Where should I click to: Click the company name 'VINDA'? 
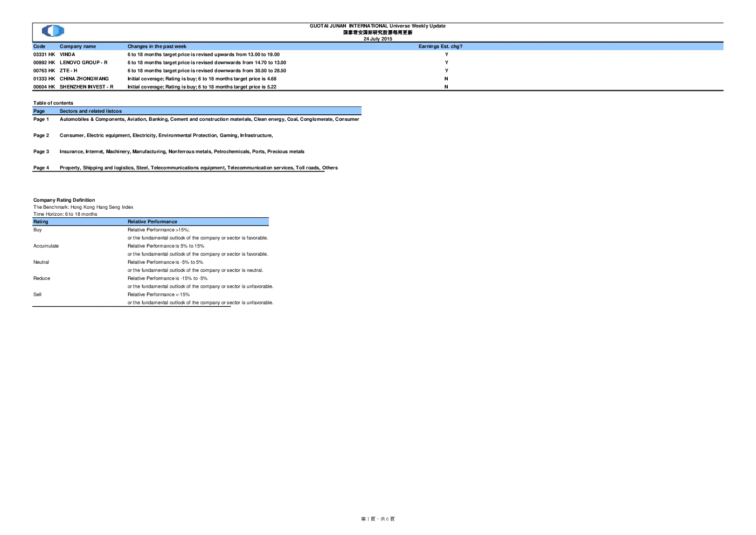tap(67, 54)
